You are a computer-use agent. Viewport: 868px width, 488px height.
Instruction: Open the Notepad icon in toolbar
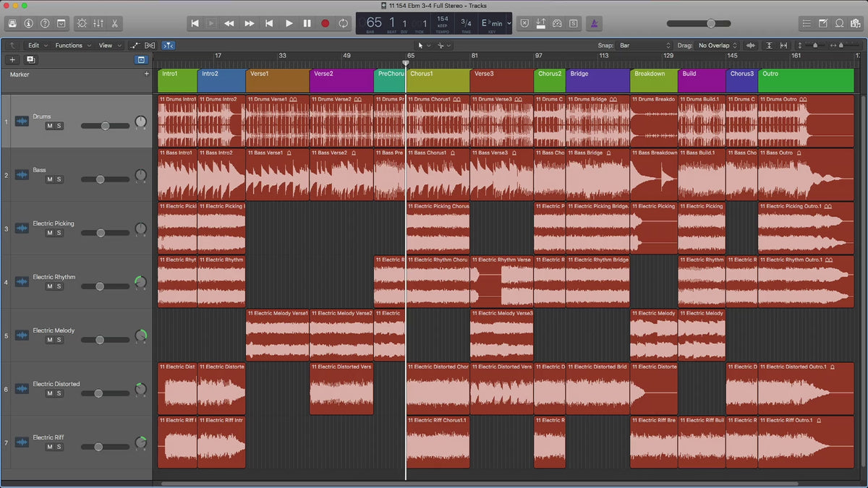tap(823, 23)
